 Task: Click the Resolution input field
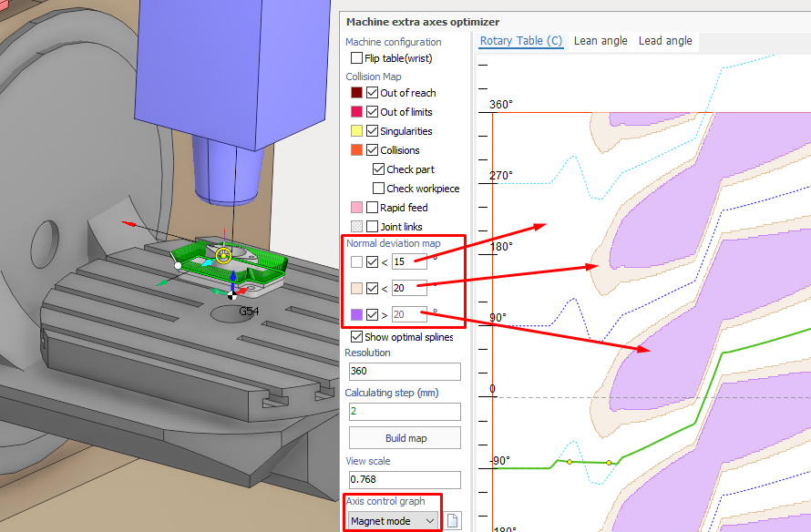(402, 372)
